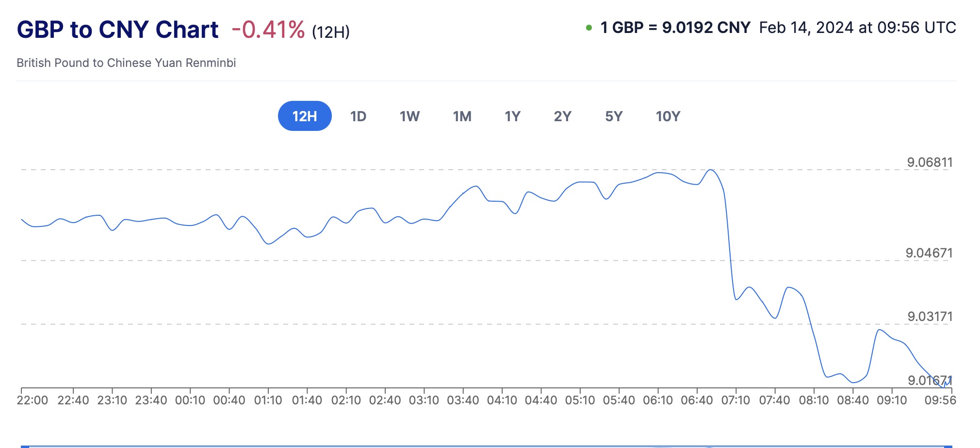
Task: Click the 06:40 x-axis time label
Action: point(697,400)
